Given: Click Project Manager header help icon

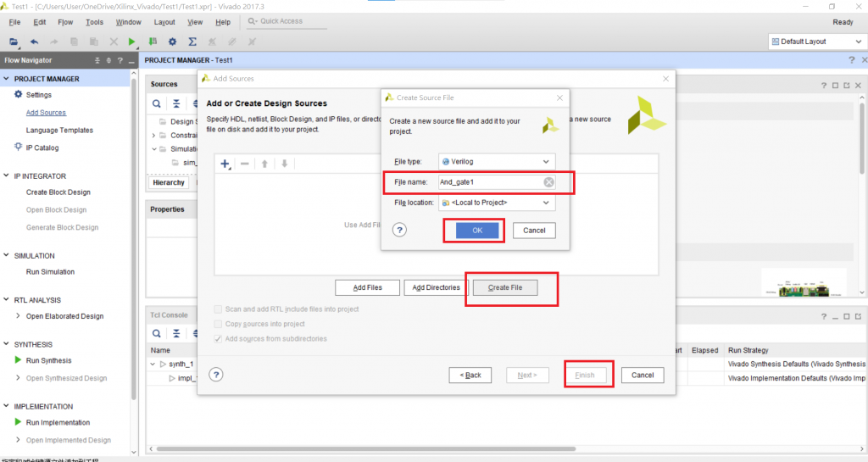Looking at the screenshot, I should [x=851, y=59].
